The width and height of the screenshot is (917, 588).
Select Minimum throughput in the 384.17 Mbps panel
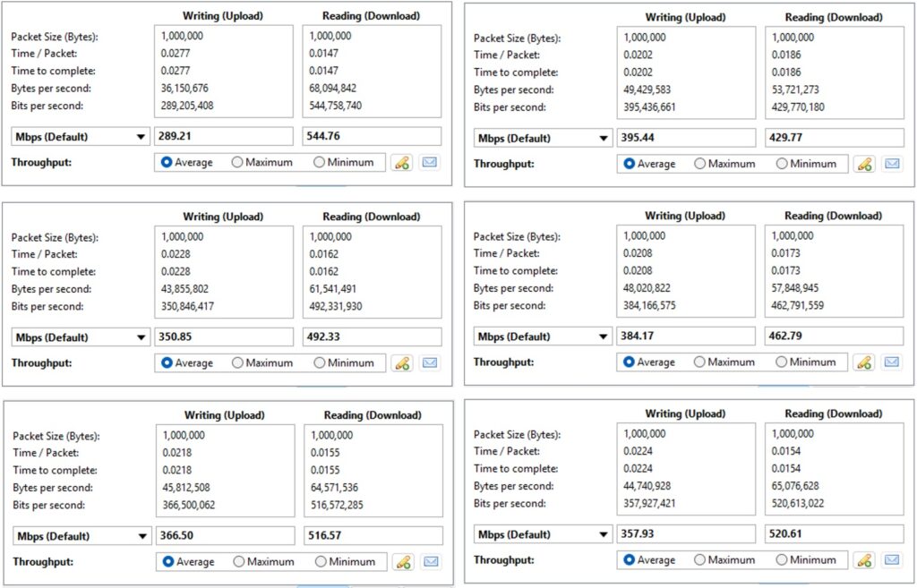click(x=782, y=362)
